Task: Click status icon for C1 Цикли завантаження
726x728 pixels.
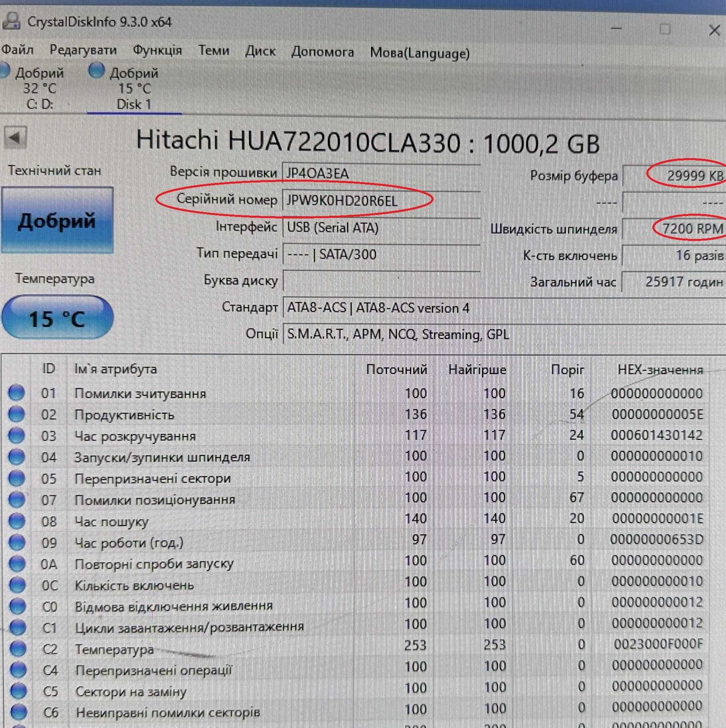Action: (17, 627)
